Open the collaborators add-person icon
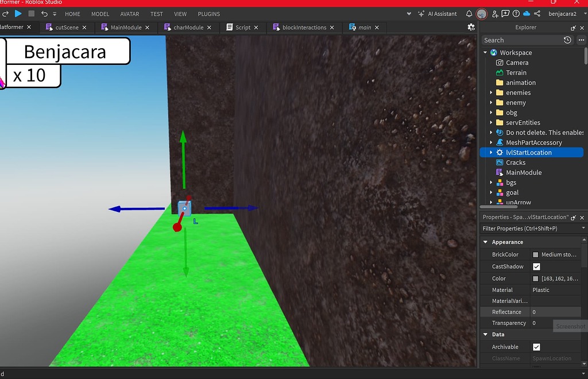The height and width of the screenshot is (379, 588). 495,14
